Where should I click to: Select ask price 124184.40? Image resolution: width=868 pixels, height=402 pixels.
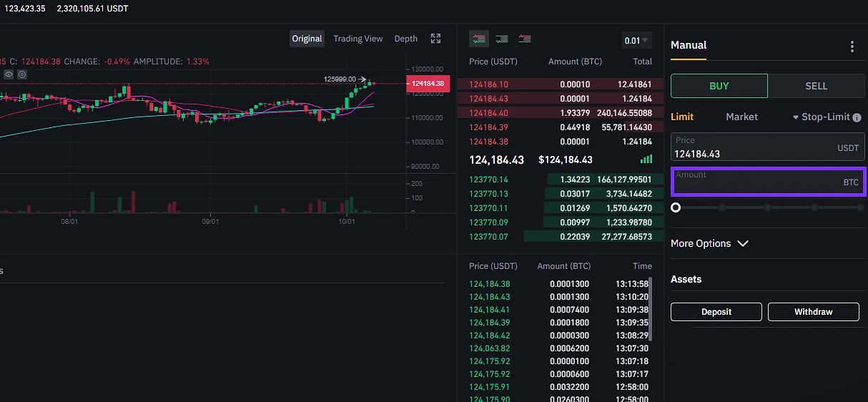(488, 113)
